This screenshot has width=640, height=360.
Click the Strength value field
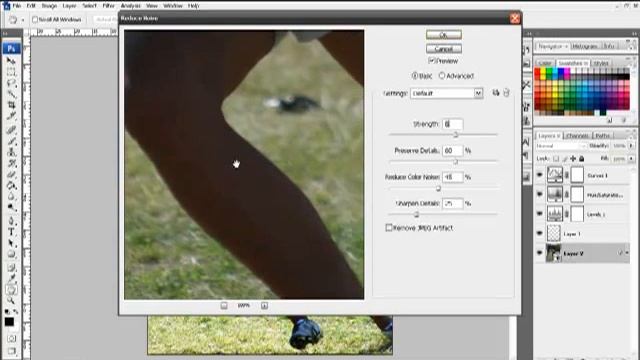point(453,124)
